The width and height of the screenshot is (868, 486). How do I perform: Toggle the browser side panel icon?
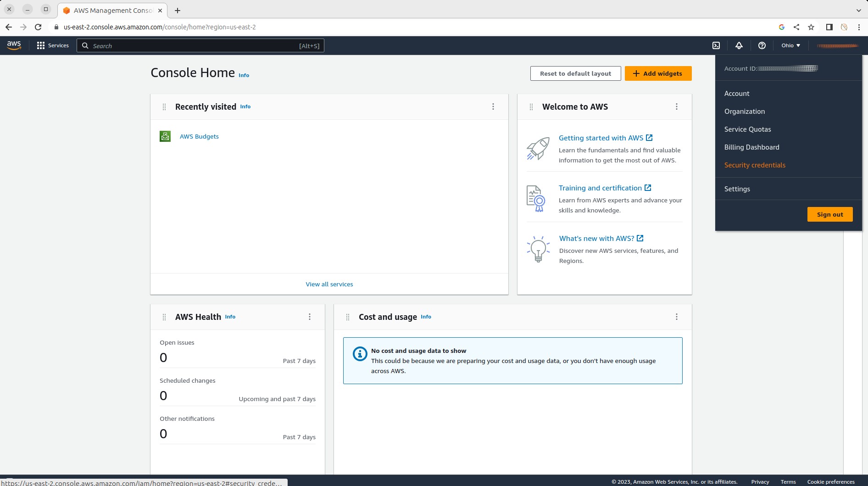pos(829,27)
